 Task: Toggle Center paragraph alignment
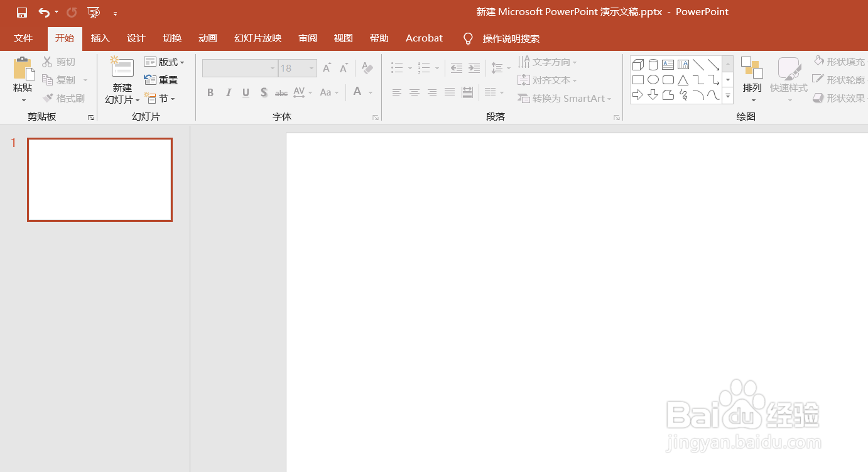coord(415,92)
